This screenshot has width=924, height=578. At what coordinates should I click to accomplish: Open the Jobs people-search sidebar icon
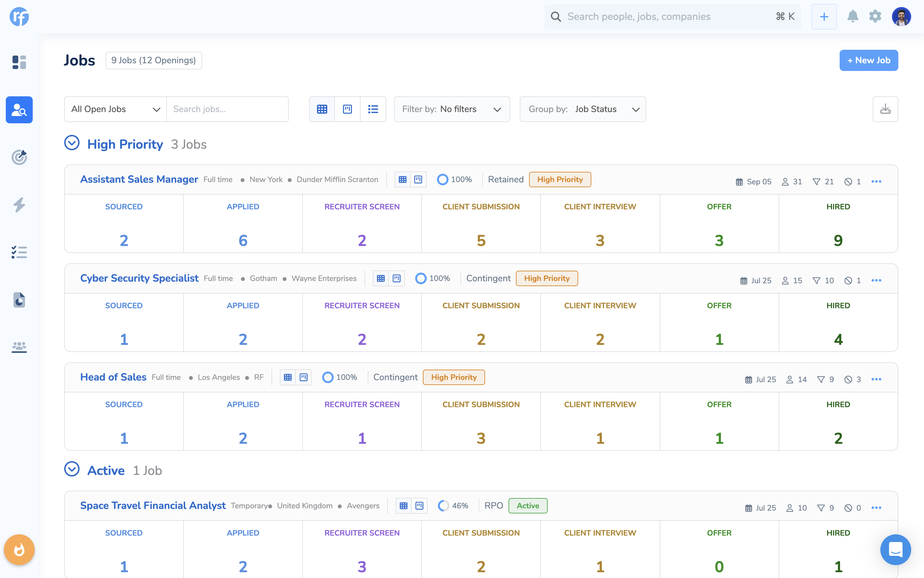[x=19, y=110]
